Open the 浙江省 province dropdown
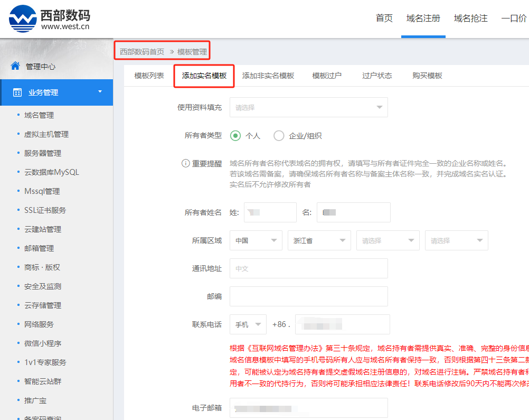The width and height of the screenshot is (529, 420). click(x=319, y=240)
